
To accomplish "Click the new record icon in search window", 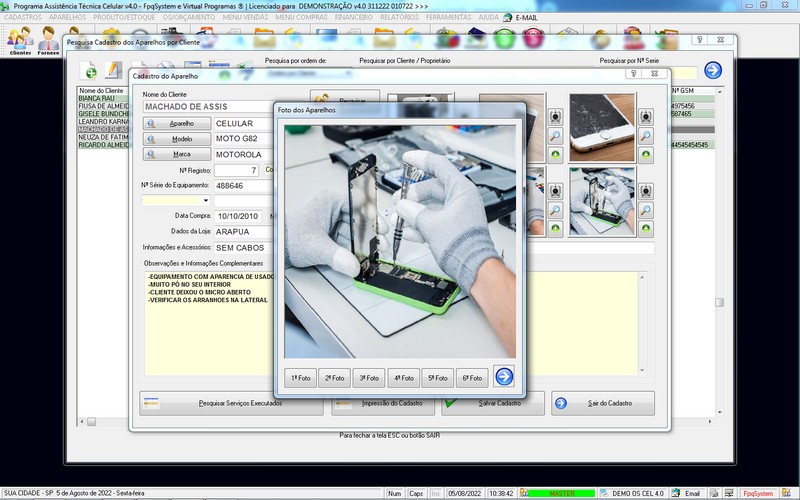I will 90,71.
